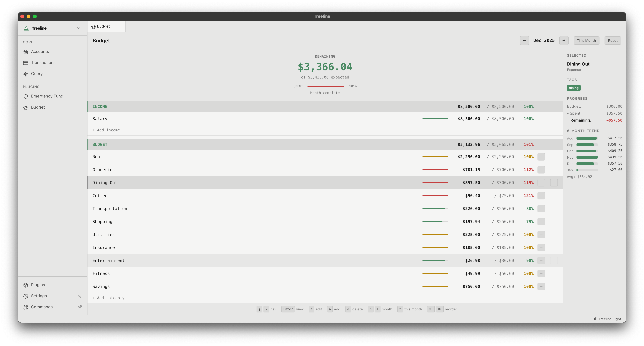Screen dimensions: 644x346
Task: Click the treeline logo in the sidebar
Action: click(26, 28)
